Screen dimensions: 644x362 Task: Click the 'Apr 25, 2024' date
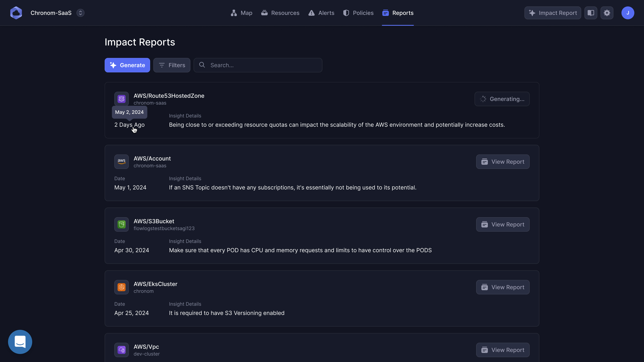point(131,313)
